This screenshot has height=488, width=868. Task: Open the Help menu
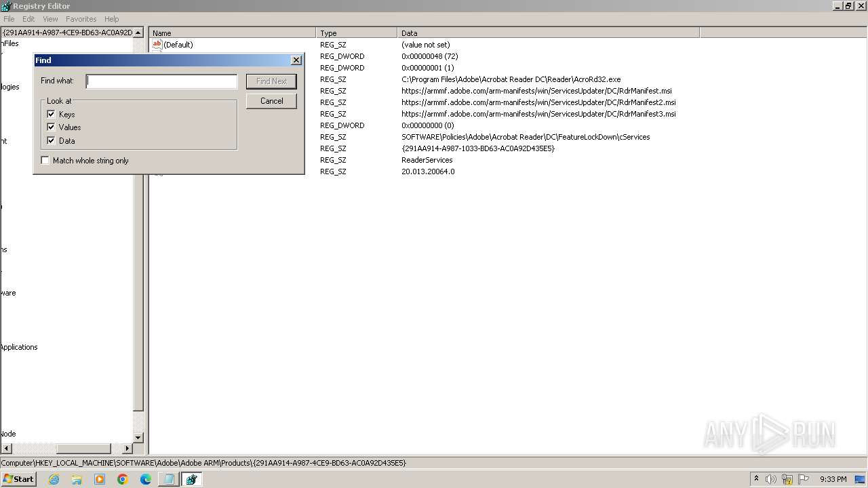(112, 19)
